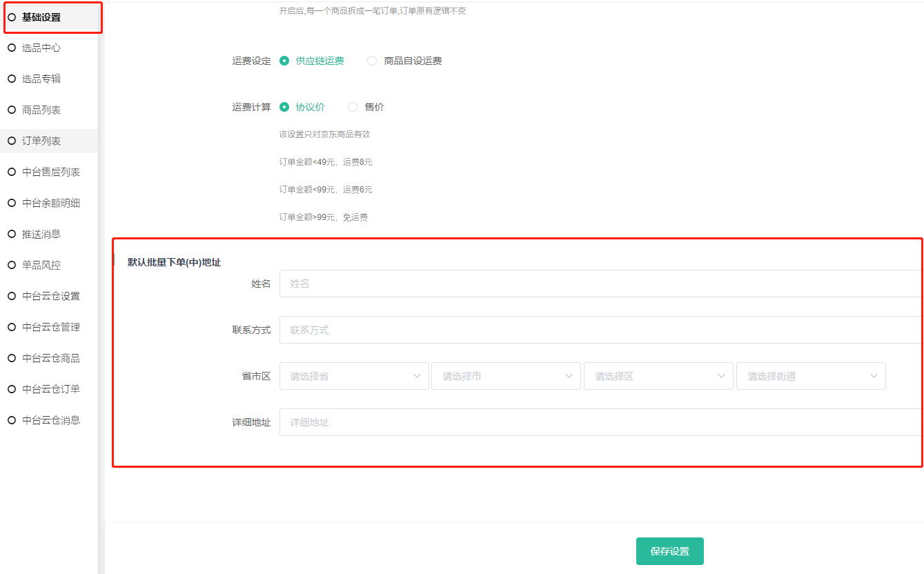Click the circle icon next to 商品列表
This screenshot has height=574, width=924.
(x=12, y=110)
